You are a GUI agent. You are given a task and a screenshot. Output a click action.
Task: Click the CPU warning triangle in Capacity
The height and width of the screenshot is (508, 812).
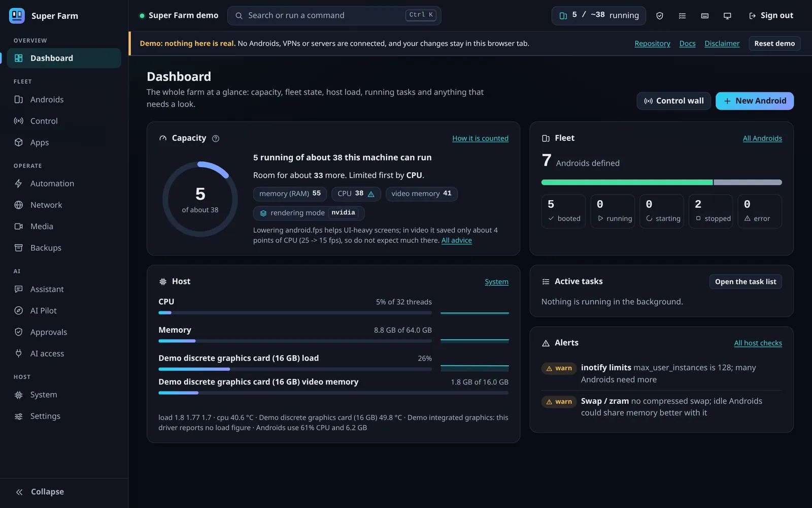(371, 194)
